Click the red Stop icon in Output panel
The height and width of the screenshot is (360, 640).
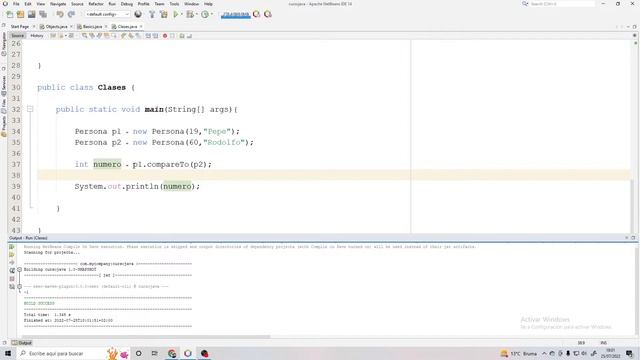pos(11,279)
